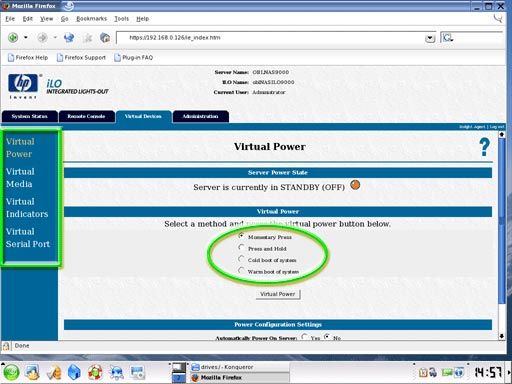The image size is (512, 384).
Task: Click the HP invent logo
Action: click(x=23, y=86)
